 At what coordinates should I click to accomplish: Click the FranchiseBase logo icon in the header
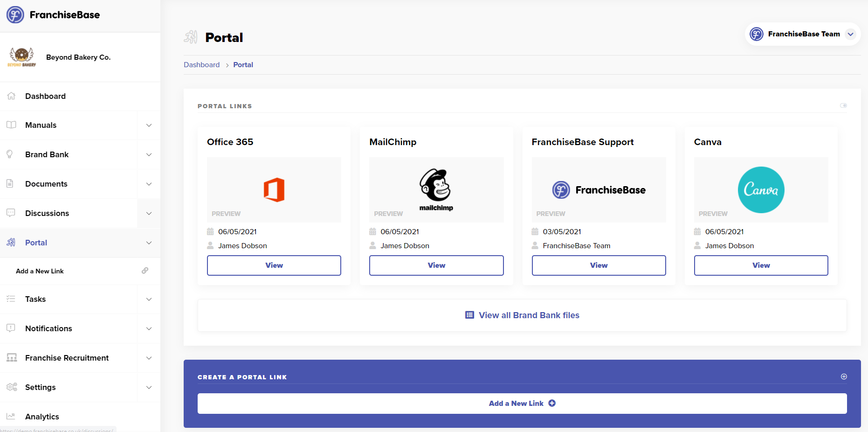15,15
